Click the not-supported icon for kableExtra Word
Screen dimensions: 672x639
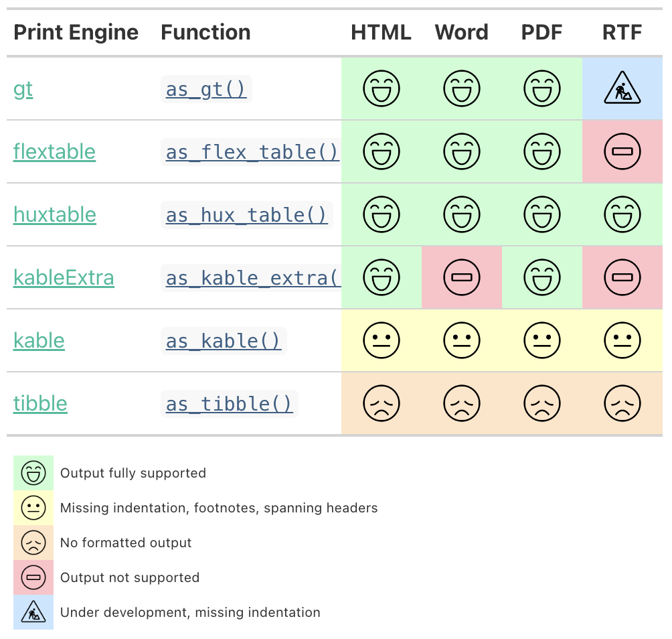point(462,278)
